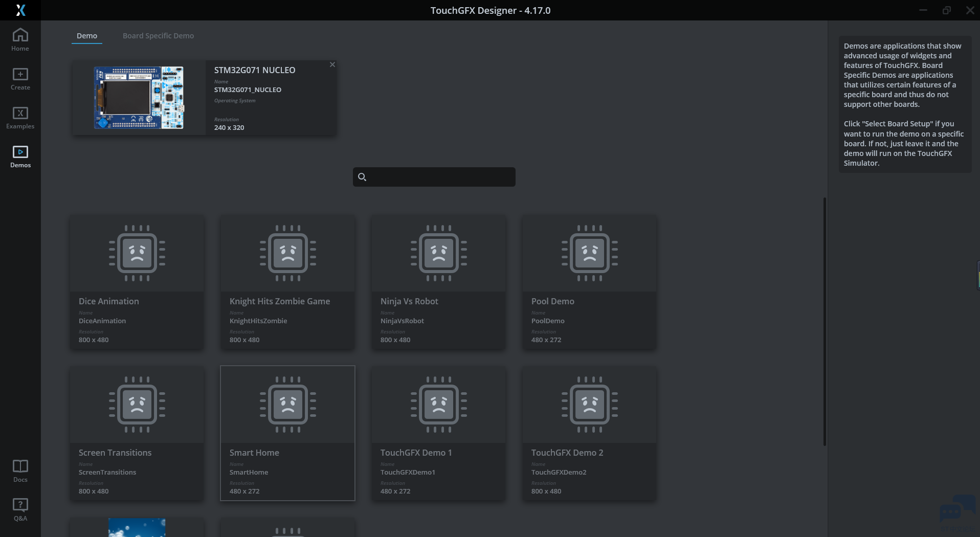
Task: Select the TouchGFX Demo 2 title
Action: pos(567,453)
